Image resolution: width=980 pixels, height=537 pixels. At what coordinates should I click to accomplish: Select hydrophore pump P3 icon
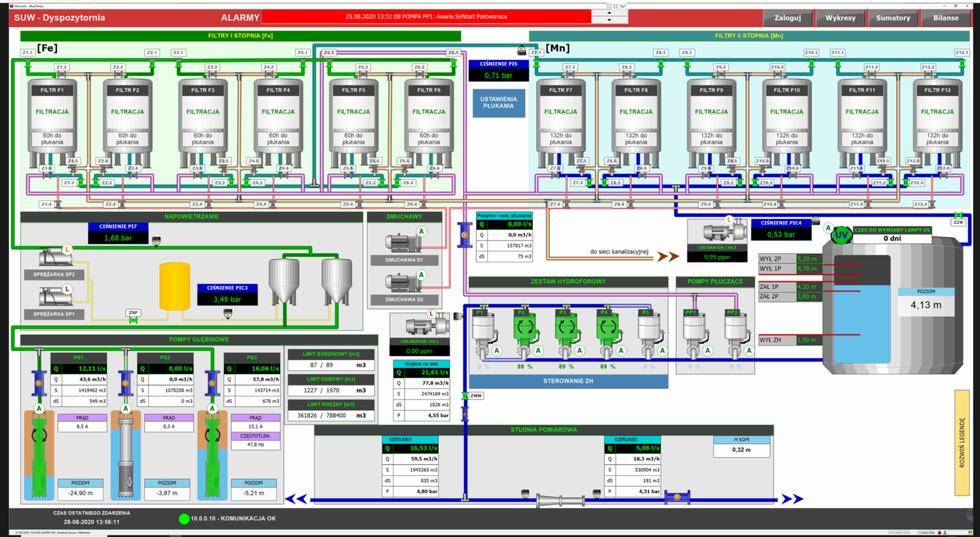(567, 327)
